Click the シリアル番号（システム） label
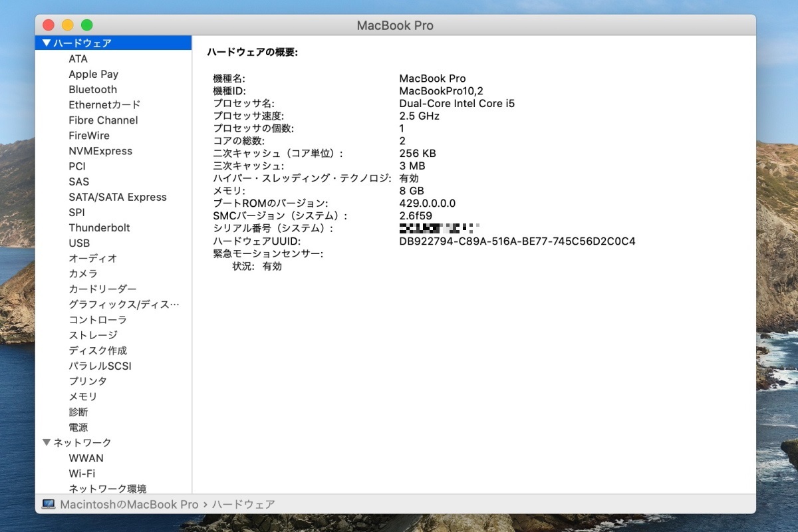This screenshot has height=532, width=798. pyautogui.click(x=273, y=229)
